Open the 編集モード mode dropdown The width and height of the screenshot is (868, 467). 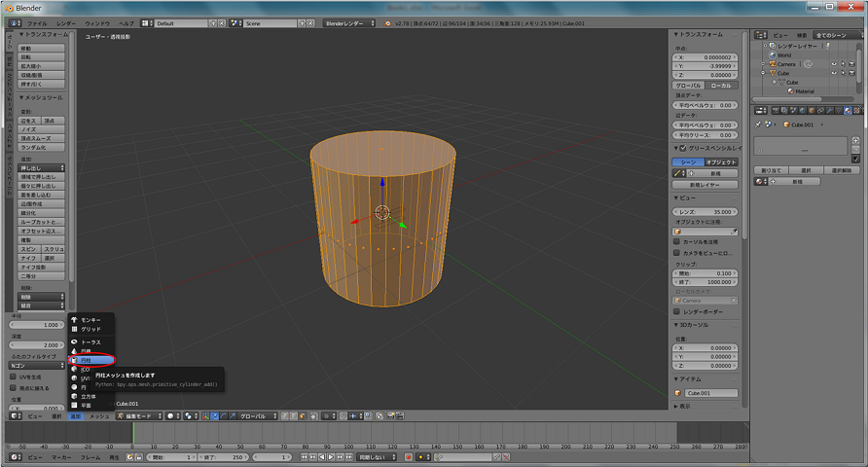pyautogui.click(x=138, y=415)
